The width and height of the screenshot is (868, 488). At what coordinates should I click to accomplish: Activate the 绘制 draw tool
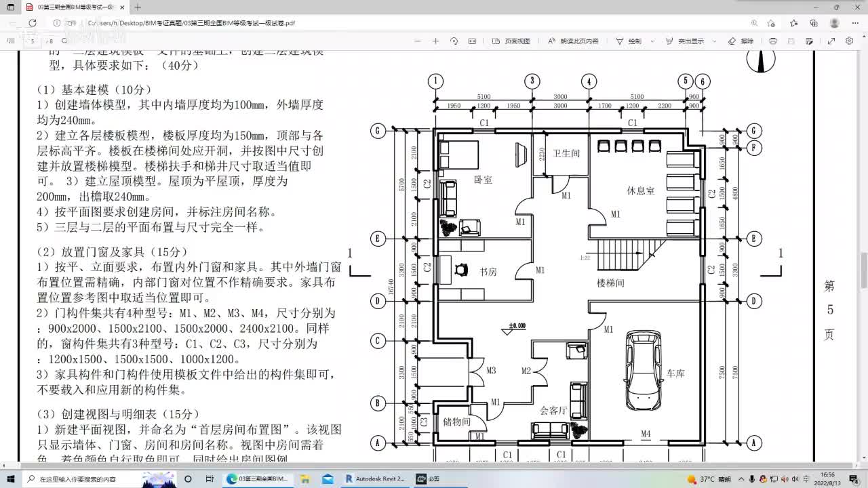pyautogui.click(x=629, y=41)
